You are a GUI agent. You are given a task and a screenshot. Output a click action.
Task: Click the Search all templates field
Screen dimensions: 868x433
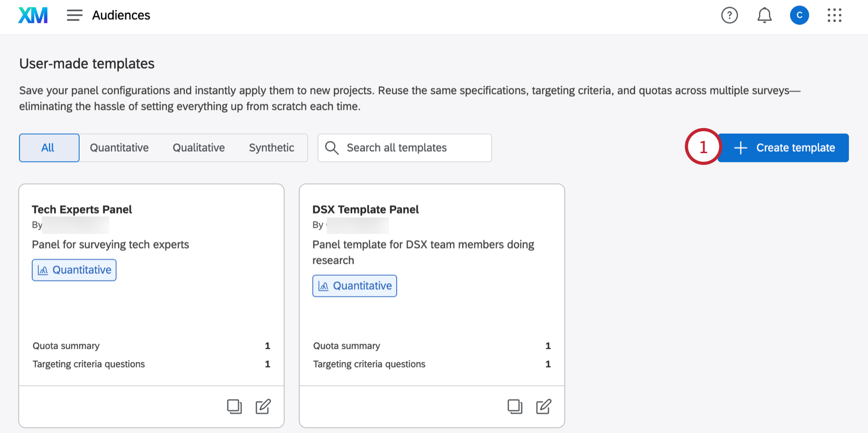point(404,148)
